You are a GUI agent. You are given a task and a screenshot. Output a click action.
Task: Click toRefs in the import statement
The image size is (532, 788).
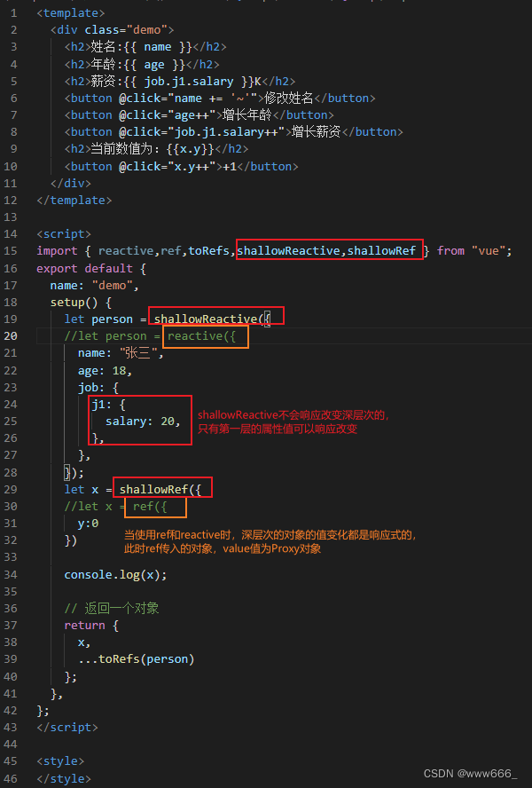click(208, 251)
